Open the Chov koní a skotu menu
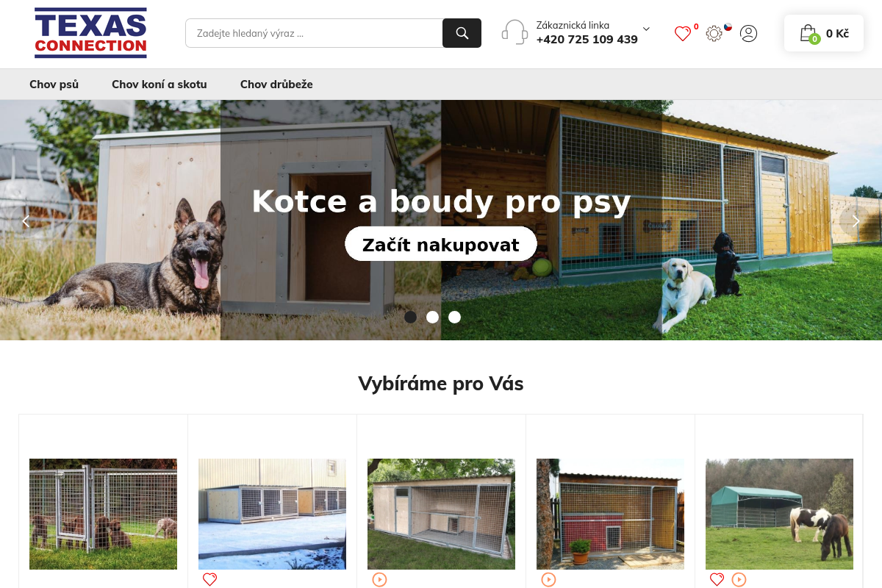Image resolution: width=882 pixels, height=588 pixels. [x=159, y=85]
